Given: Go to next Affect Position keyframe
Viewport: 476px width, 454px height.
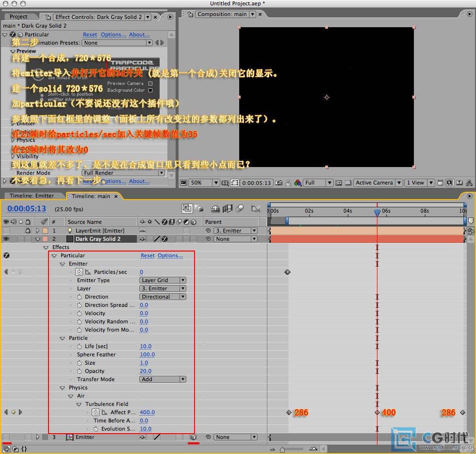Looking at the screenshot, I should pos(20,412).
